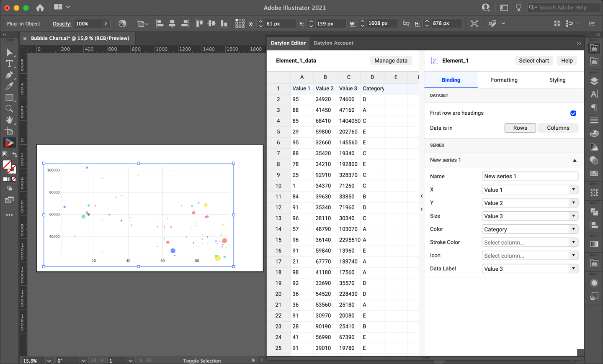Click the Manage data button
This screenshot has height=364, width=603.
[391, 61]
